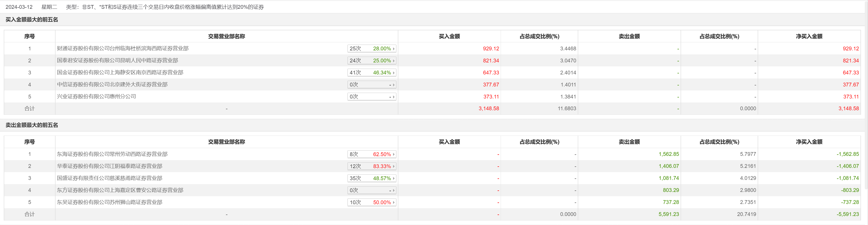Open 国泰君安昆明人民中路证券营业部 link
Screen dimensions: 868x225
pyautogui.click(x=117, y=61)
